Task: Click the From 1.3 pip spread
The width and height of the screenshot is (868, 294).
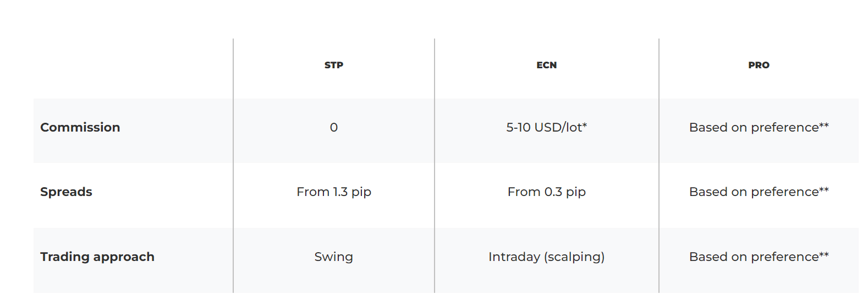Action: [334, 192]
